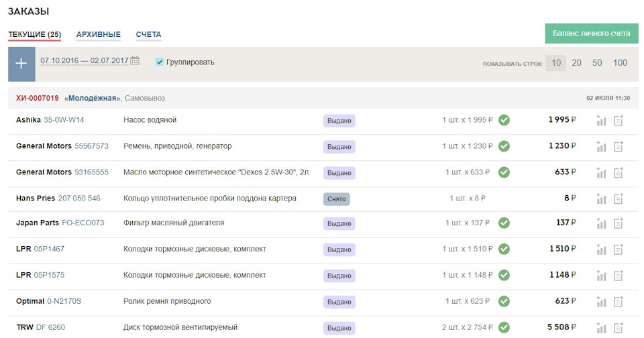Select text 'Кольцо уплотнительное пробки поддона картера'

(x=210, y=199)
